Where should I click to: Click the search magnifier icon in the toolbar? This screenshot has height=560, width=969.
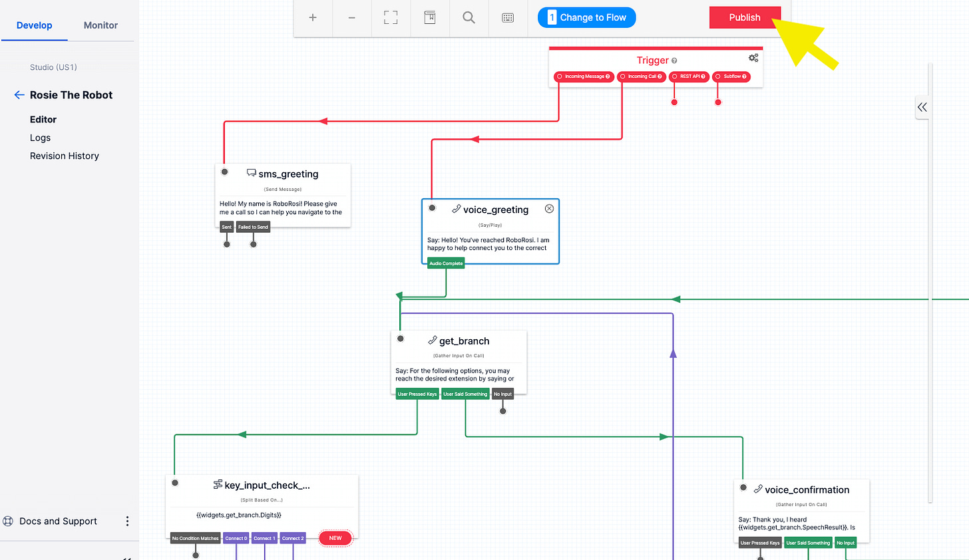(x=469, y=17)
